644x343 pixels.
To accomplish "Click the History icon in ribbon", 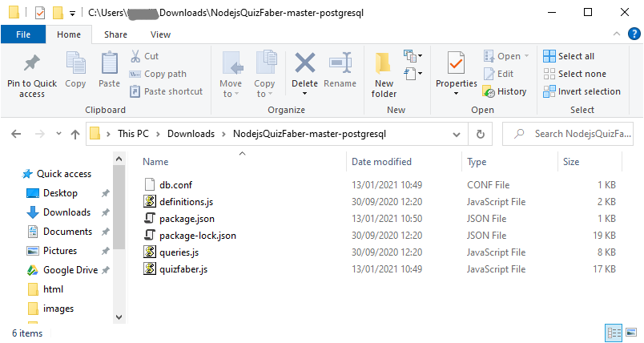I will (x=505, y=91).
